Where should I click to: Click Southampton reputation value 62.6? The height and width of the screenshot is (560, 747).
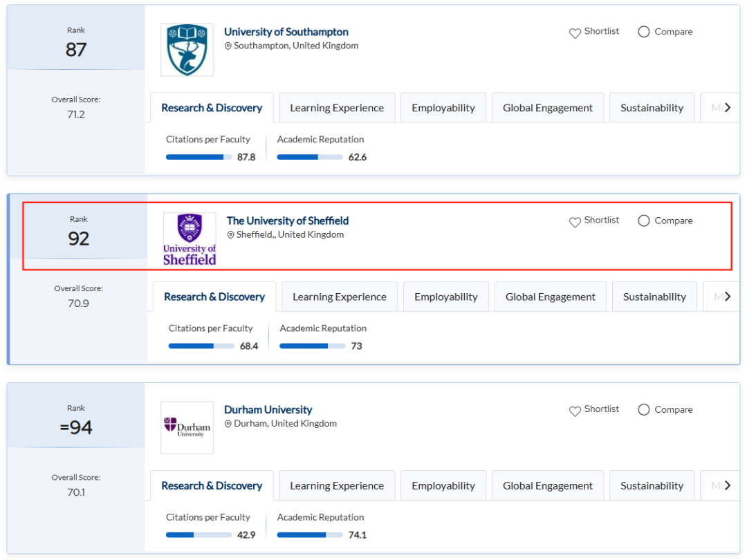coord(358,157)
